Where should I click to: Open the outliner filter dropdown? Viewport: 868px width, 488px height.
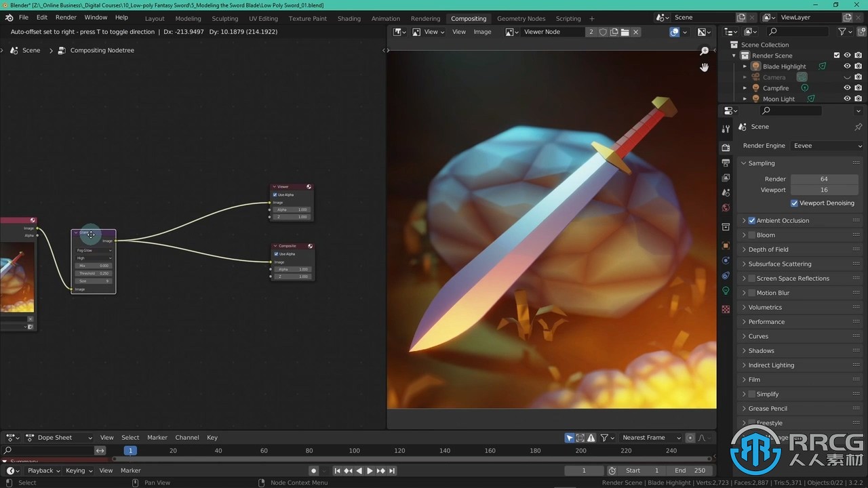[845, 32]
